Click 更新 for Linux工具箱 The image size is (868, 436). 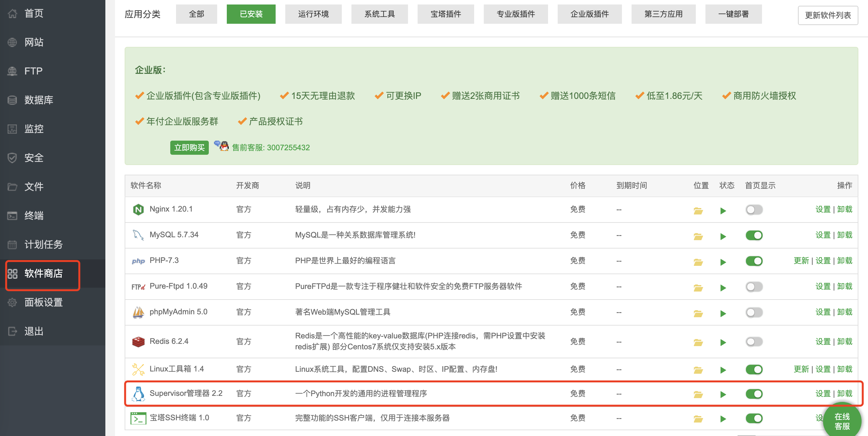pyautogui.click(x=801, y=369)
